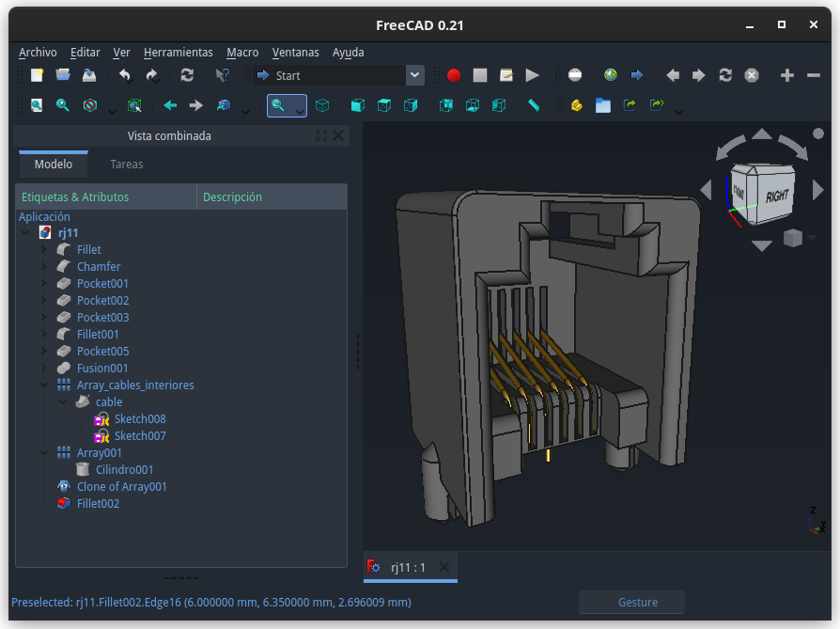Switch to the Bottom view cube icon
This screenshot has width=840, height=629.
pyautogui.click(x=473, y=105)
